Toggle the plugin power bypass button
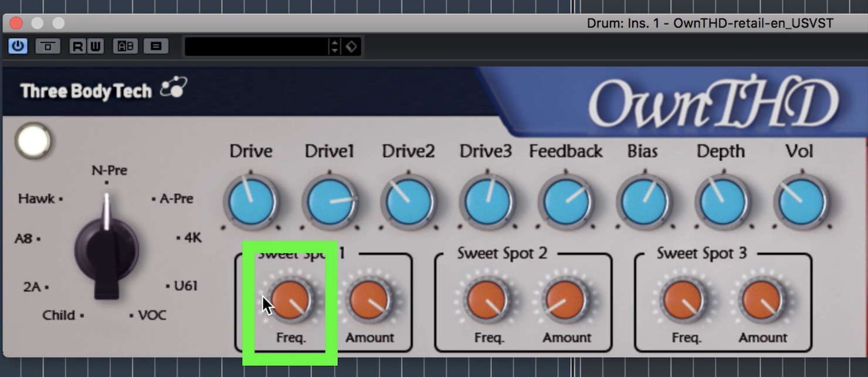This screenshot has height=377, width=868. coord(18,46)
